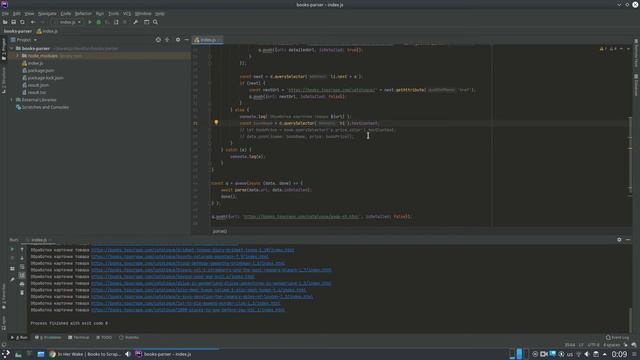The image size is (640, 360).
Task: Open the first book URL link in the console output
Action: coord(192,250)
